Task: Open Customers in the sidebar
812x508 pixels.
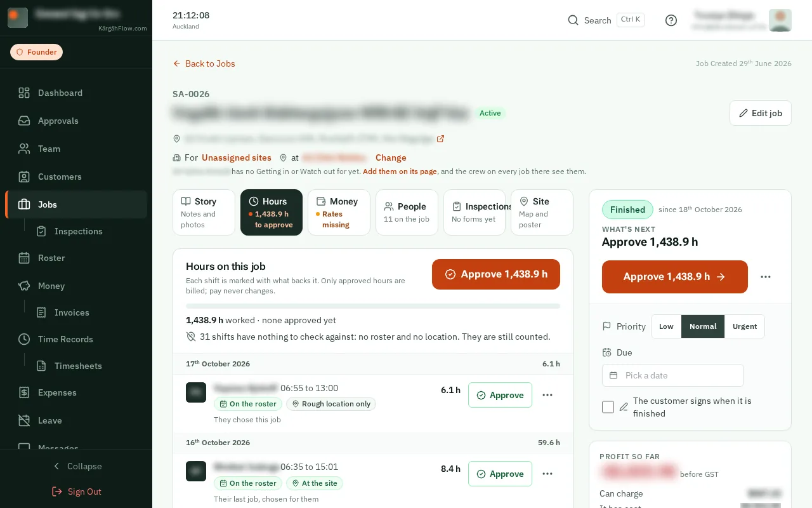Action: pyautogui.click(x=76, y=177)
